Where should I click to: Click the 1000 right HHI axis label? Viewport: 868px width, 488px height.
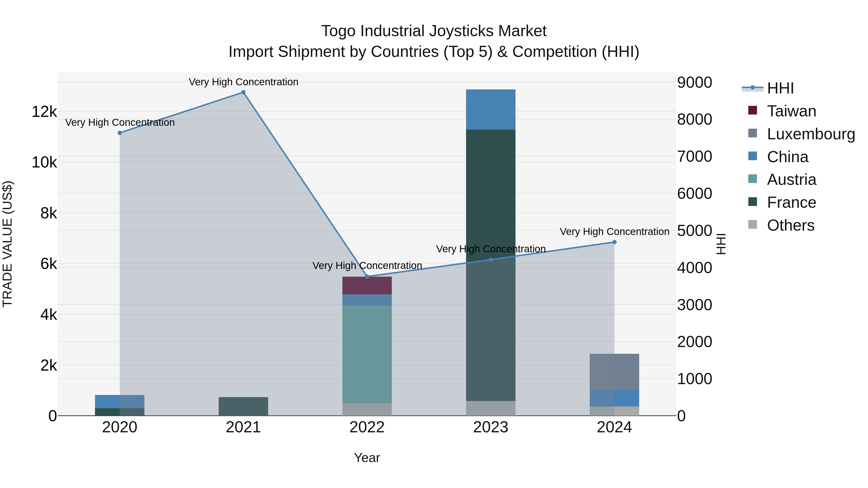(x=694, y=379)
